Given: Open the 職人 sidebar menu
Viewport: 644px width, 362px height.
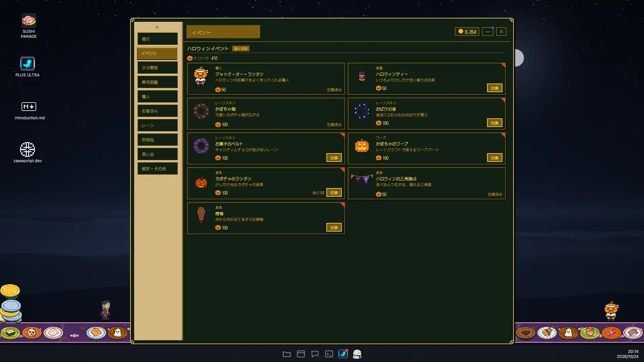Looking at the screenshot, I should 157,97.
